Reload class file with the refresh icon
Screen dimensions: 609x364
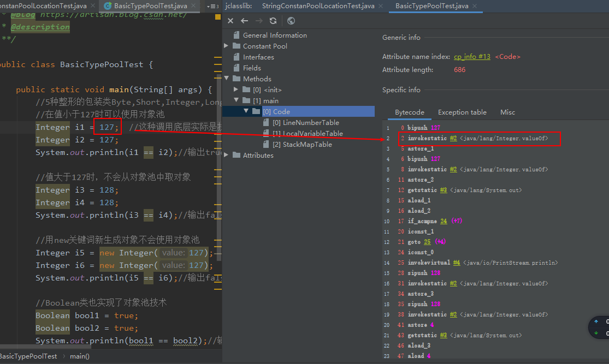point(273,21)
